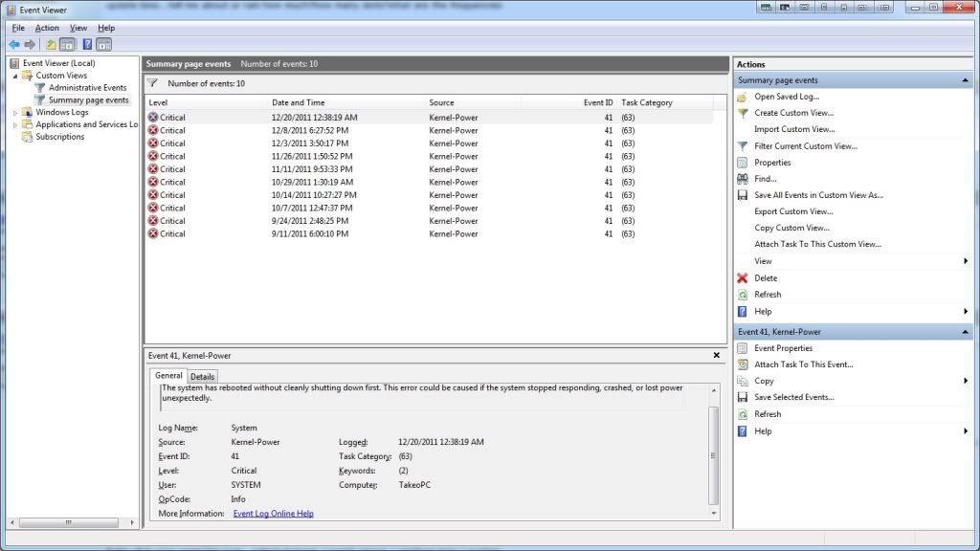This screenshot has width=980, height=551.
Task: Click Attach Task To This Custom View
Action: (817, 244)
